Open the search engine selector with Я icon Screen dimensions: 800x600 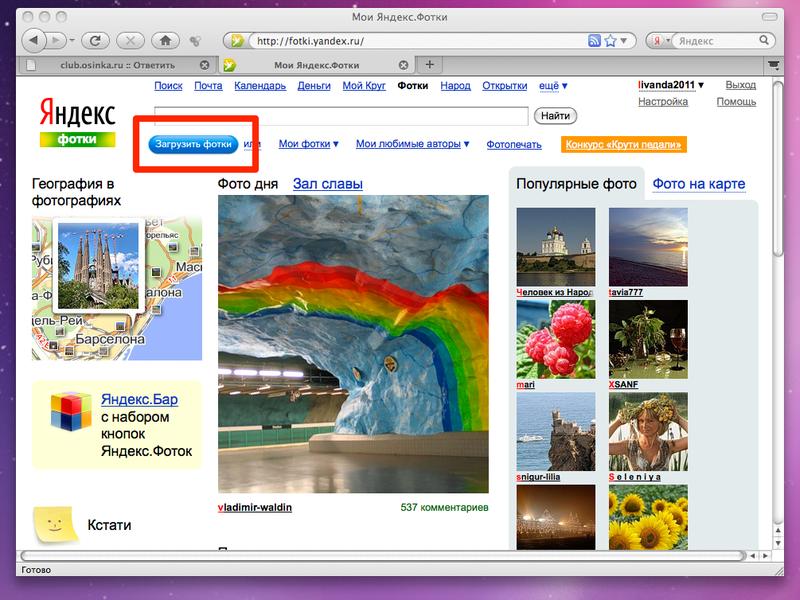660,41
